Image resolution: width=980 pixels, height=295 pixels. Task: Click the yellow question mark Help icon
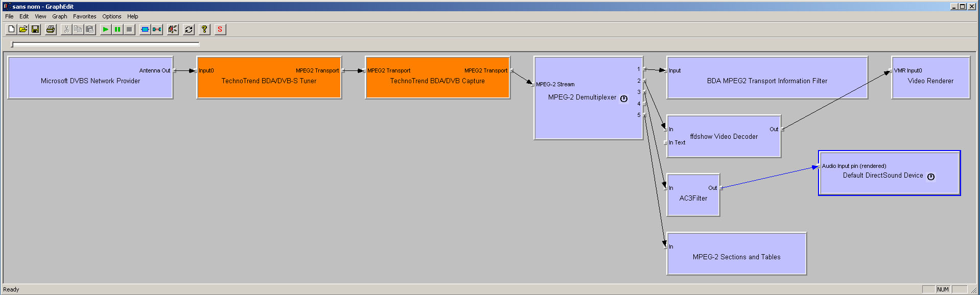pos(204,30)
